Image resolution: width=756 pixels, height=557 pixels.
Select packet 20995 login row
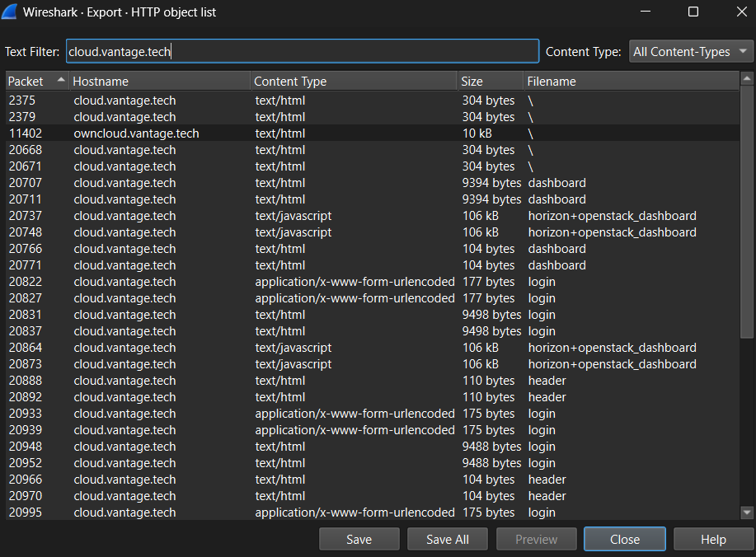click(x=372, y=513)
